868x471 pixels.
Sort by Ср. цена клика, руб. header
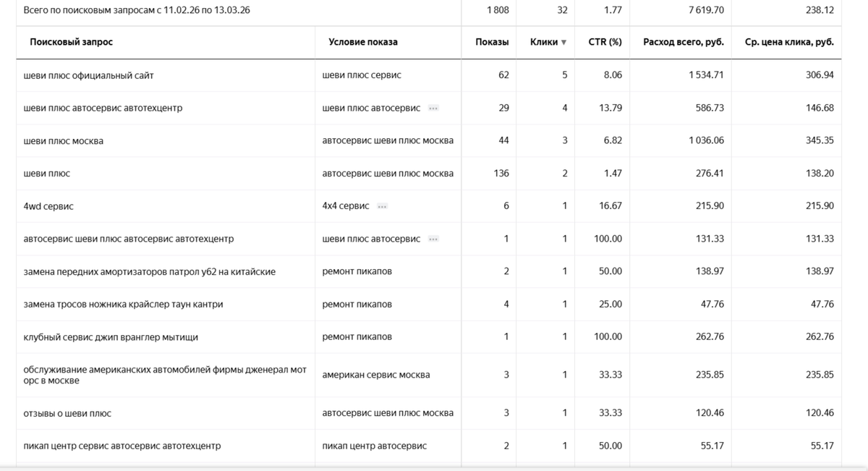point(789,42)
